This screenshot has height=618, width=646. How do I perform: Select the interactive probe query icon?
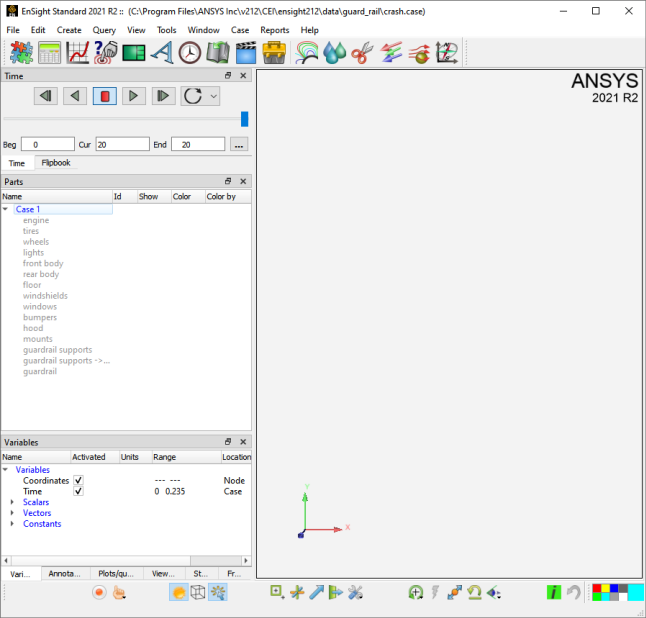[105, 53]
